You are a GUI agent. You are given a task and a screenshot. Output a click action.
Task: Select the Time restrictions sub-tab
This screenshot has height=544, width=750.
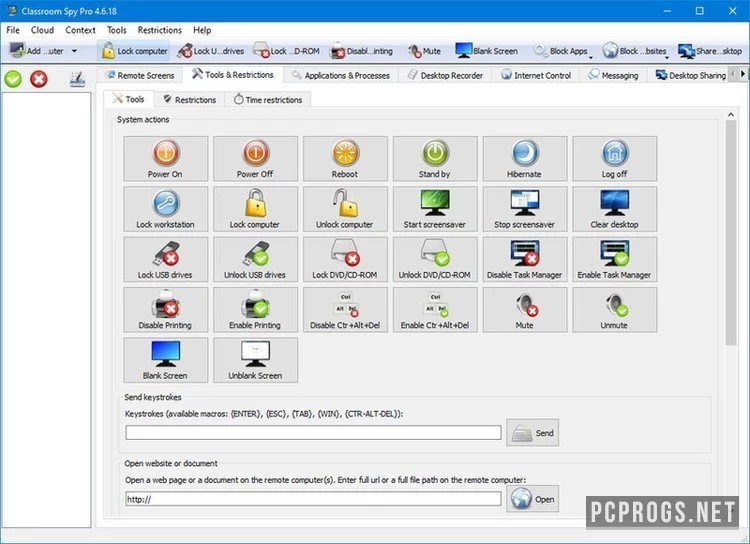pos(268,100)
